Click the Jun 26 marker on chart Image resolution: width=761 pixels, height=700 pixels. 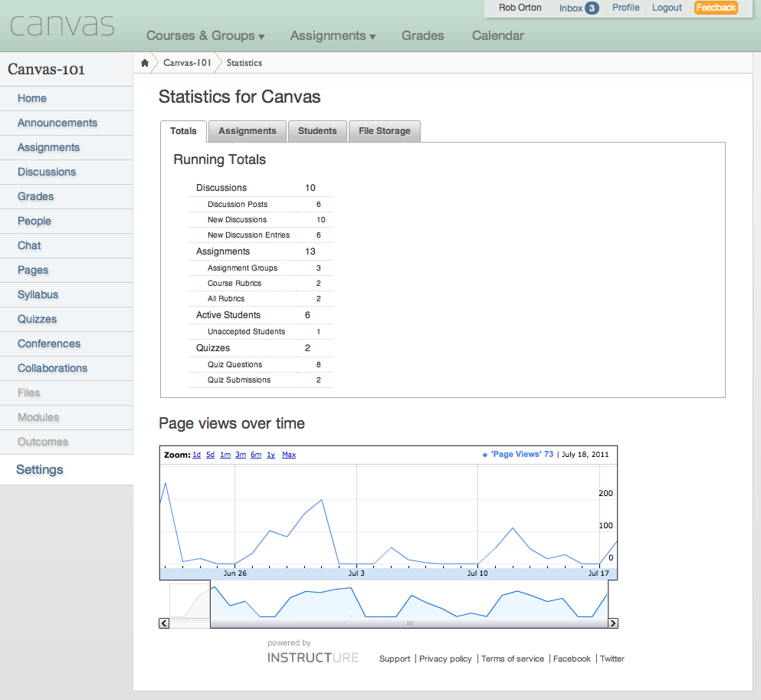[x=235, y=573]
